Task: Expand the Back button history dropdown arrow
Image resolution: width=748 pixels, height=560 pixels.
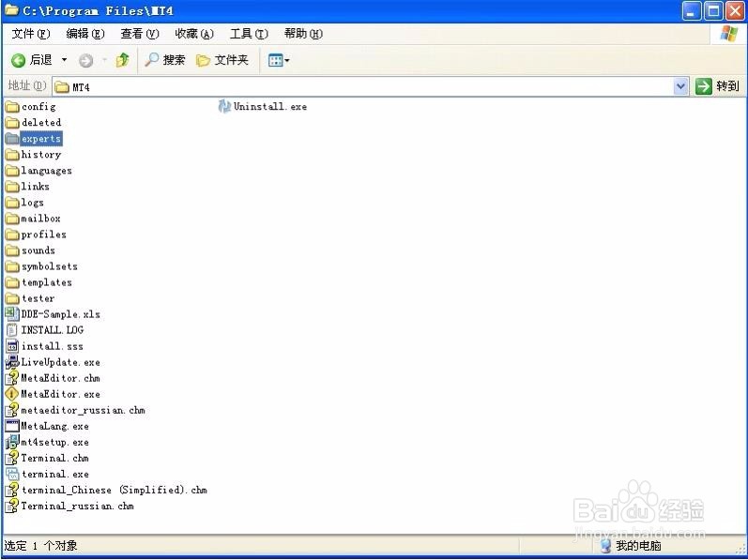Action: 64,60
